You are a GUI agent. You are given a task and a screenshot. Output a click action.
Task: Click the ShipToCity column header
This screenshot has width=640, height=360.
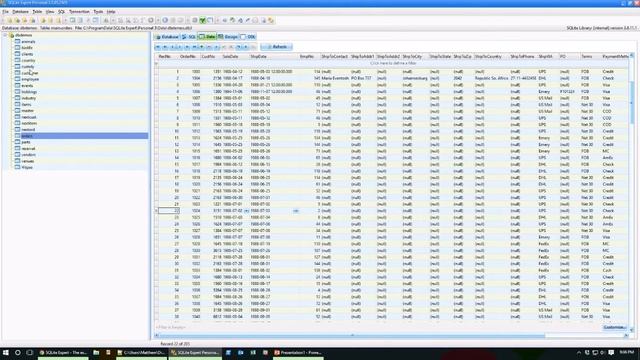415,57
